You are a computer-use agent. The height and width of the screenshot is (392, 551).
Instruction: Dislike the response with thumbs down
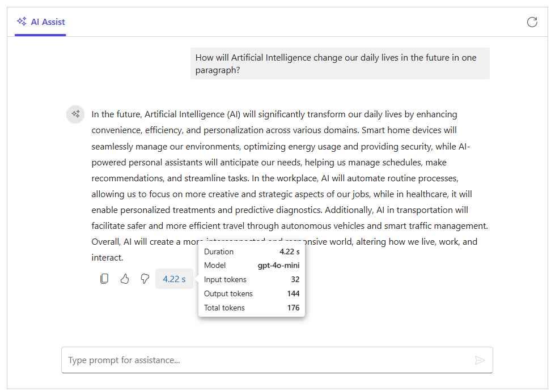point(145,279)
